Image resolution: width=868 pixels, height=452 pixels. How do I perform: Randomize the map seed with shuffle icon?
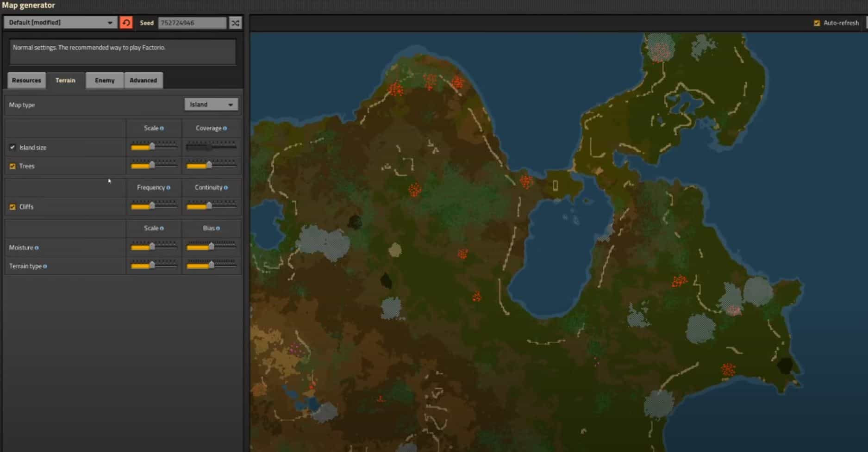click(x=235, y=23)
